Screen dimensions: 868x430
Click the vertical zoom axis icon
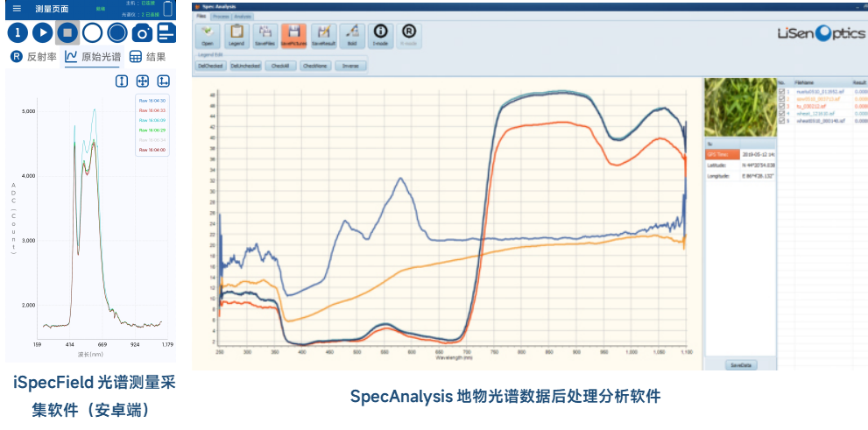click(x=121, y=81)
